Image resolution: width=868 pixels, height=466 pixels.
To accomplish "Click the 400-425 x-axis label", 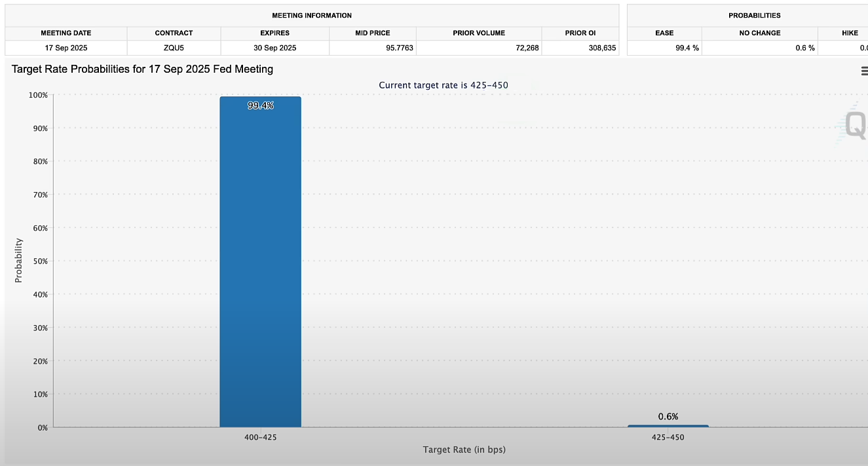I will 260,437.
